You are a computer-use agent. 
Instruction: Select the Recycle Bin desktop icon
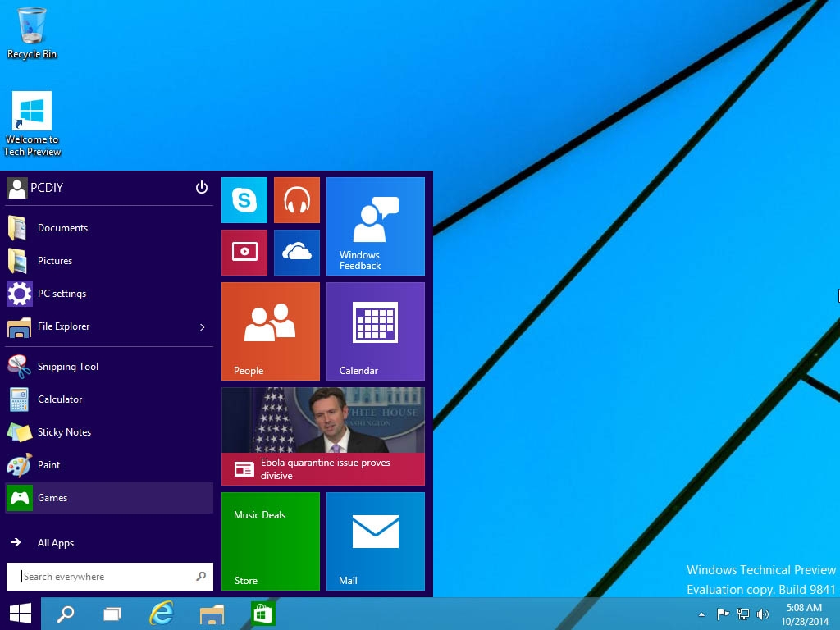(x=32, y=33)
